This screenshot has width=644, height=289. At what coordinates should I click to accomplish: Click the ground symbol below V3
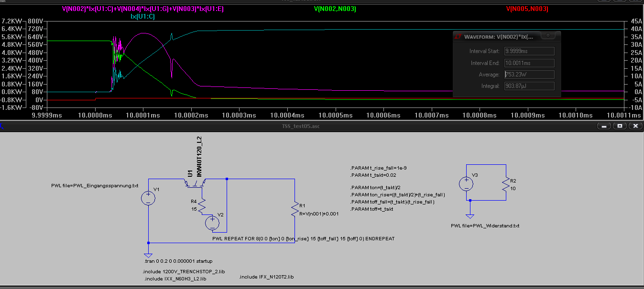tap(470, 216)
